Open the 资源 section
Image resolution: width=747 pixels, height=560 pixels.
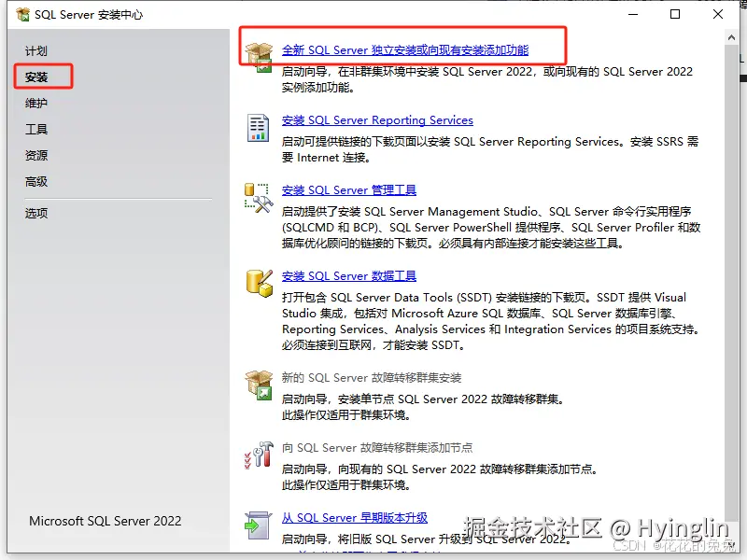pos(36,155)
